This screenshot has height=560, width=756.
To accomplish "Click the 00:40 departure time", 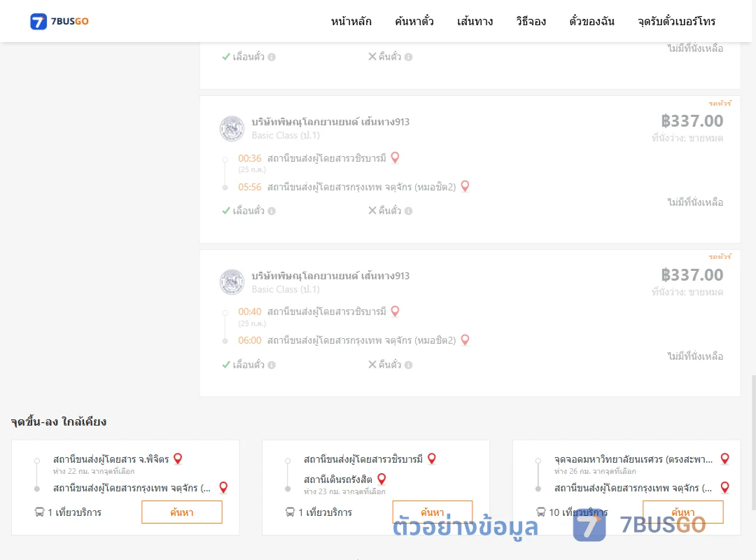I will tap(250, 311).
